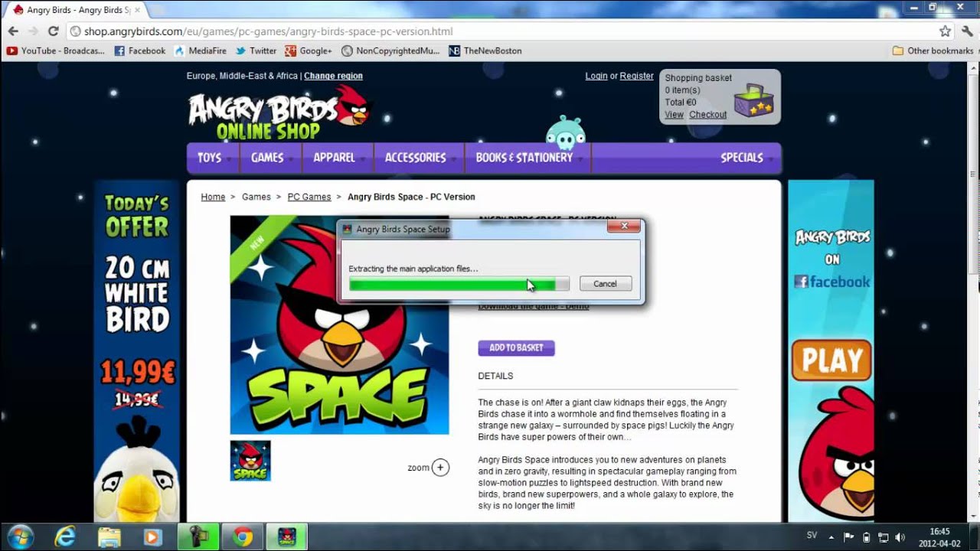Reload the page with the refresh icon
This screenshot has width=980, height=551.
(53, 31)
